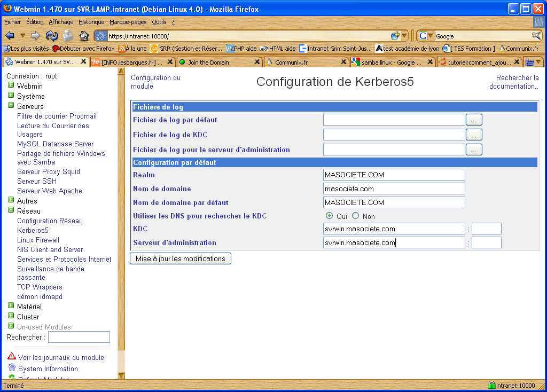Image resolution: width=547 pixels, height=392 pixels.
Task: Click the search magnifier in Google box
Action: point(536,36)
